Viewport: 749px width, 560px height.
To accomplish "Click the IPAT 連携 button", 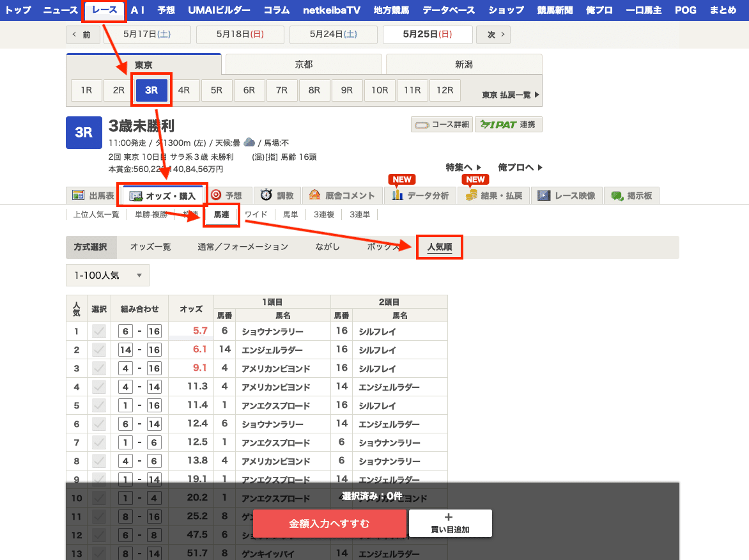I will point(508,125).
